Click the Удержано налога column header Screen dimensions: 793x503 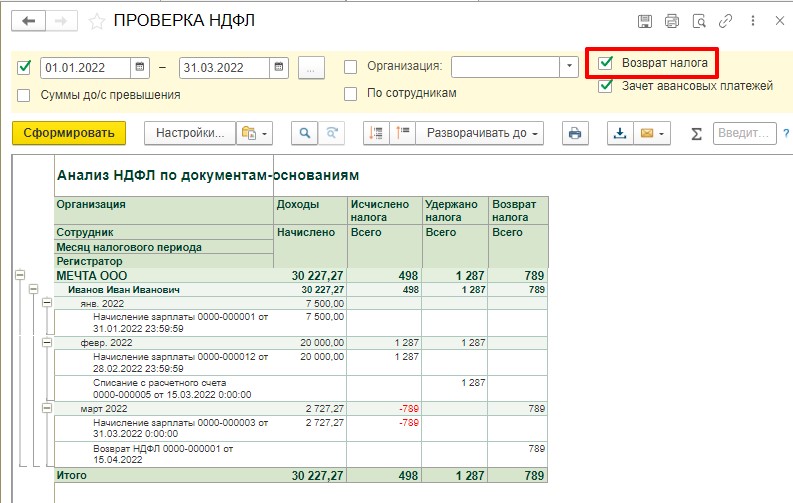point(455,210)
